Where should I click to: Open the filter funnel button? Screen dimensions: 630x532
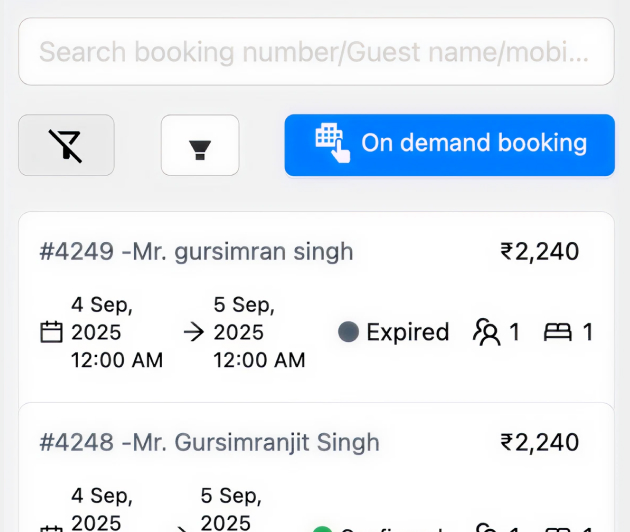200,145
